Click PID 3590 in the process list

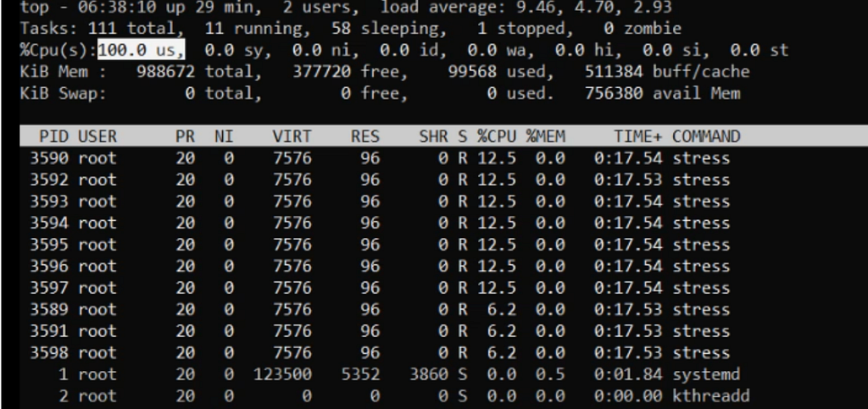(49, 158)
